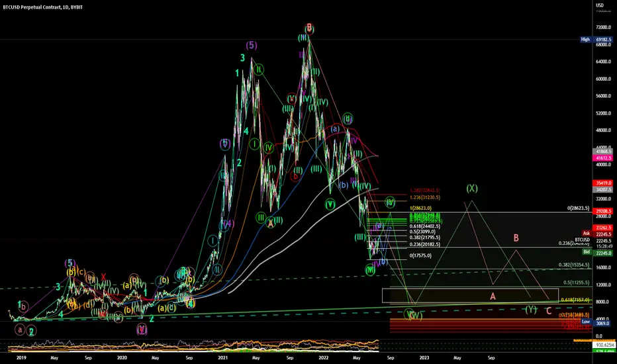This screenshot has width=617, height=364.
Task: Click 2020 on the time axis
Action: pyautogui.click(x=122, y=357)
